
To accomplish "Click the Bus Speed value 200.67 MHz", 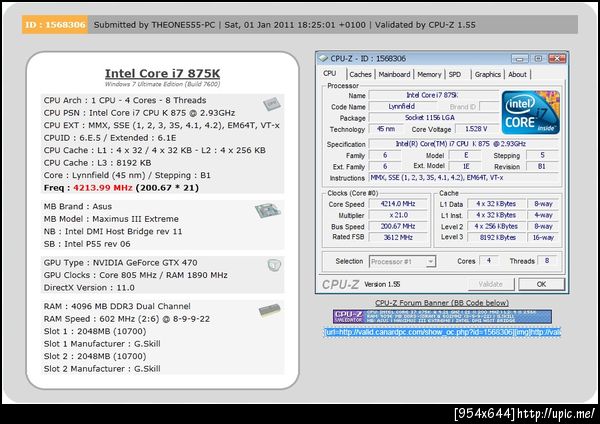I will pos(398,226).
